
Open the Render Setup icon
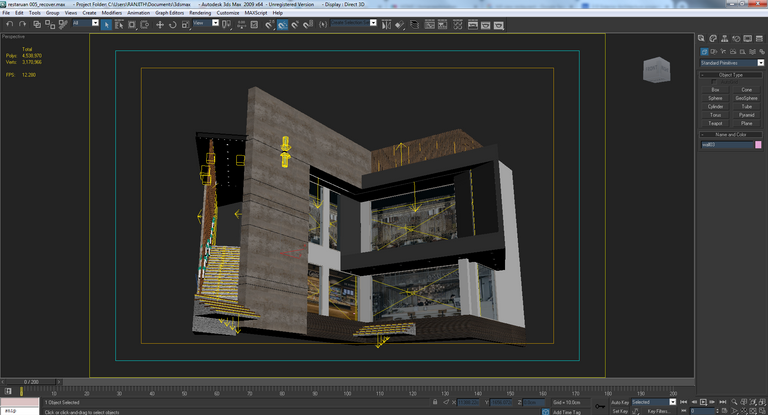coord(473,24)
